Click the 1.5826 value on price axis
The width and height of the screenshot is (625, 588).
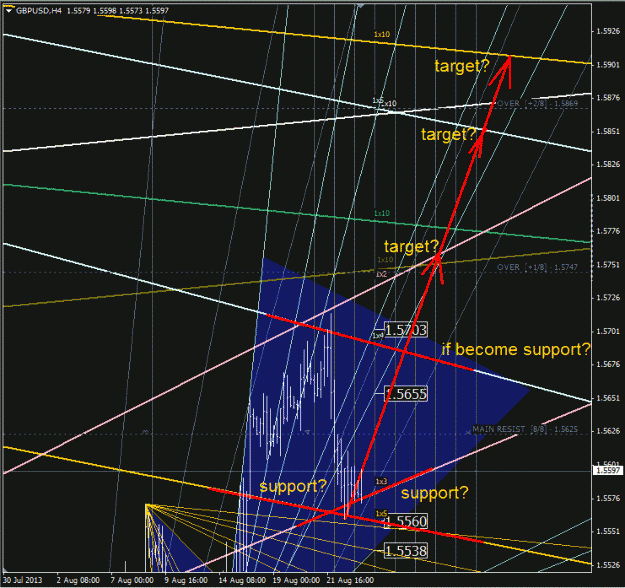point(608,164)
